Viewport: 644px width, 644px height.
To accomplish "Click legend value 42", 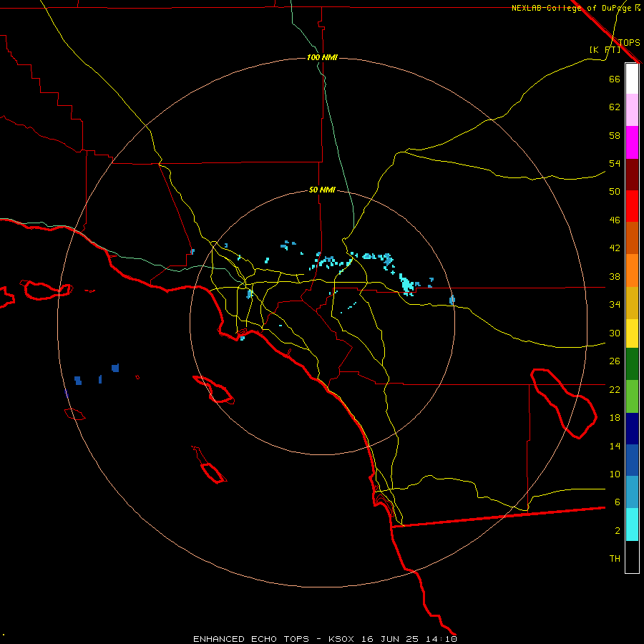I will point(615,248).
